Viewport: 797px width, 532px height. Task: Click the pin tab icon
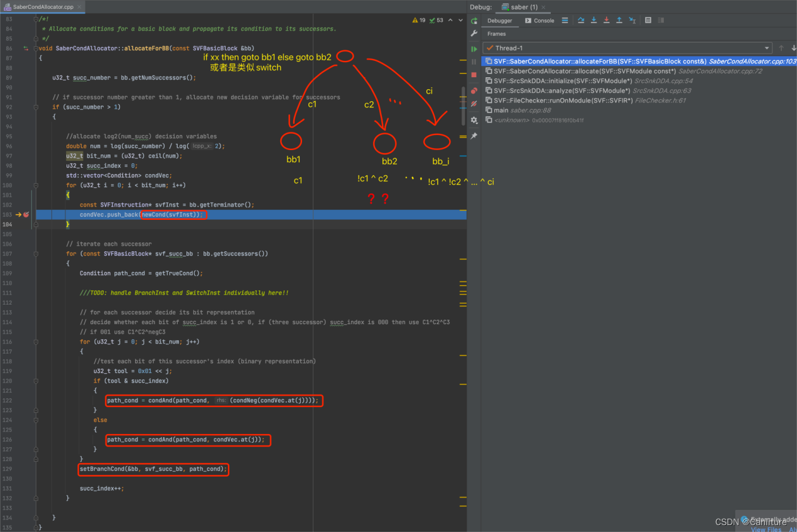pyautogui.click(x=474, y=136)
